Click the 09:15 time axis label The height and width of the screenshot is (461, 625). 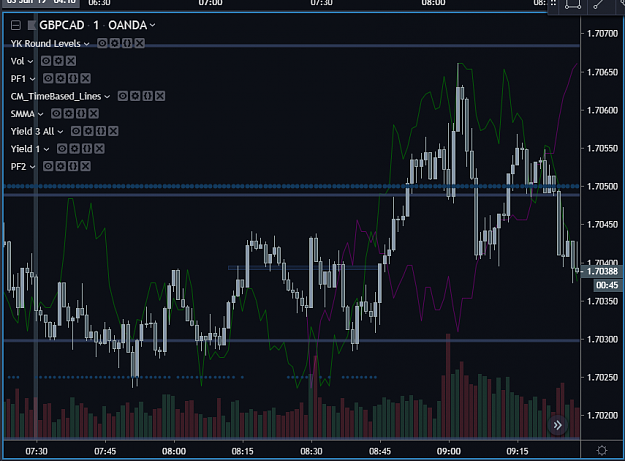coord(517,451)
